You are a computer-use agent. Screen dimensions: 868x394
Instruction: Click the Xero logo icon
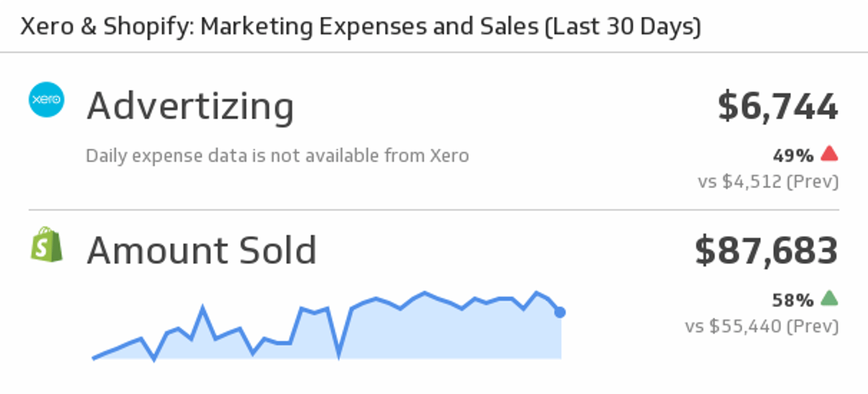point(47,100)
